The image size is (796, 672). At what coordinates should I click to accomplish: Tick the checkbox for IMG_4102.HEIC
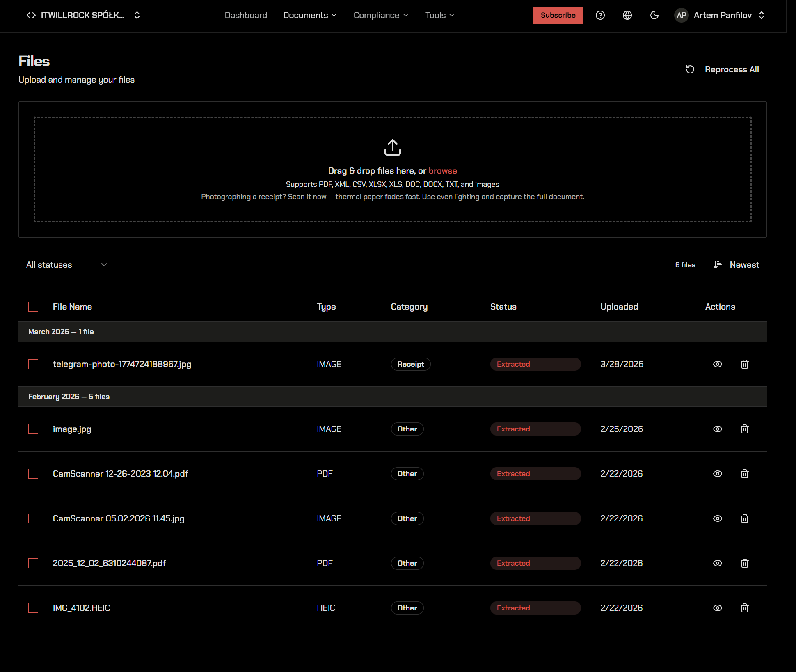coord(33,608)
